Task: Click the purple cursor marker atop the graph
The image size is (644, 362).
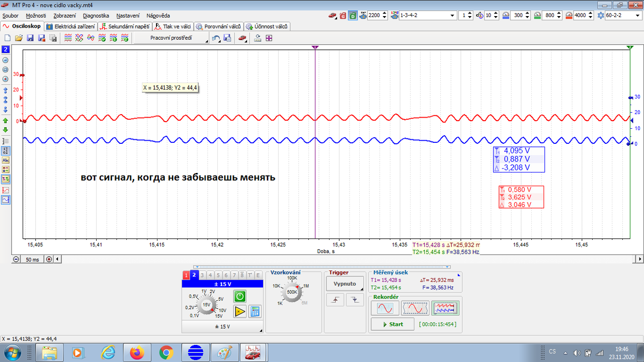Action: (315, 47)
